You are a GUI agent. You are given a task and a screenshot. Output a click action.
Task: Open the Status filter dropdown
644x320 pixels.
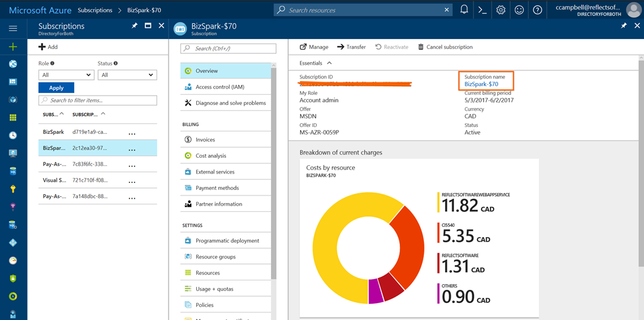pyautogui.click(x=126, y=75)
